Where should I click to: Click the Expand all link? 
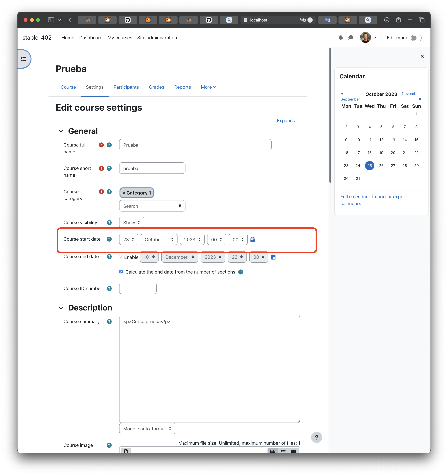tap(287, 121)
